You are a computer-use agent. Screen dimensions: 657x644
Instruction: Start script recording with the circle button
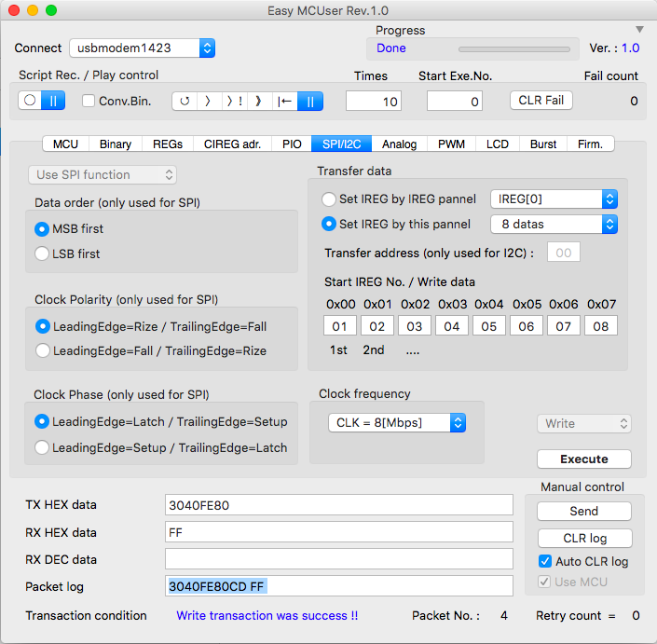[30, 101]
